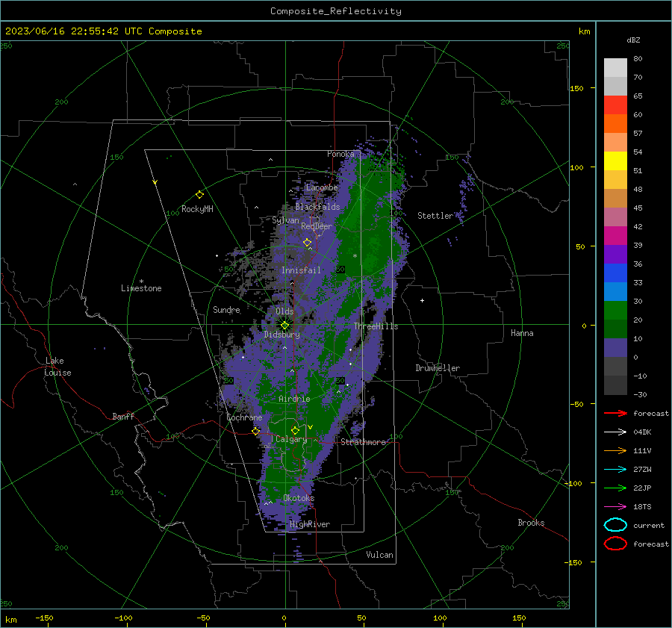Select the red 65 dBZ color swatch
672x628 pixels.
615,105
